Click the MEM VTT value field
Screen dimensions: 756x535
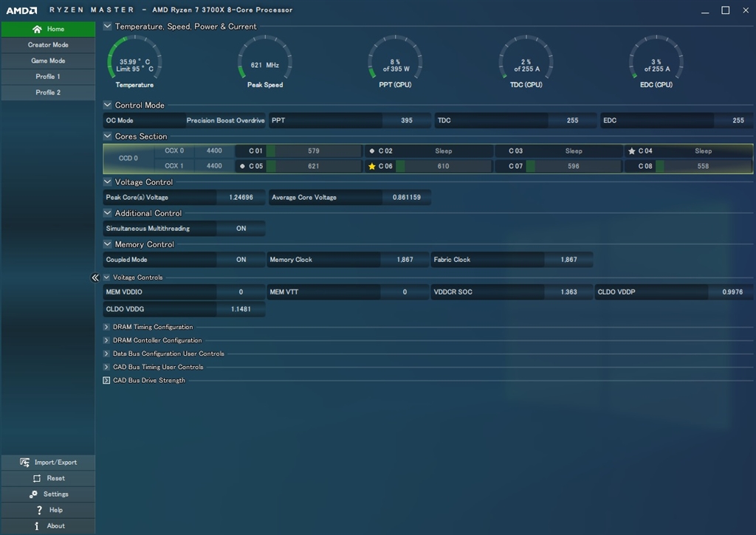405,292
